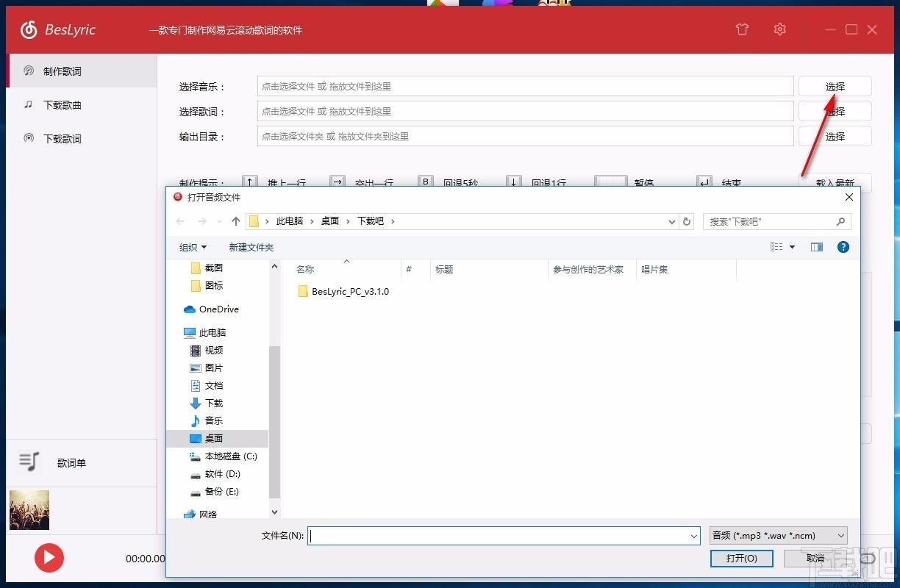Select 软件 (D:) drive
This screenshot has width=900, height=588.
(223, 474)
